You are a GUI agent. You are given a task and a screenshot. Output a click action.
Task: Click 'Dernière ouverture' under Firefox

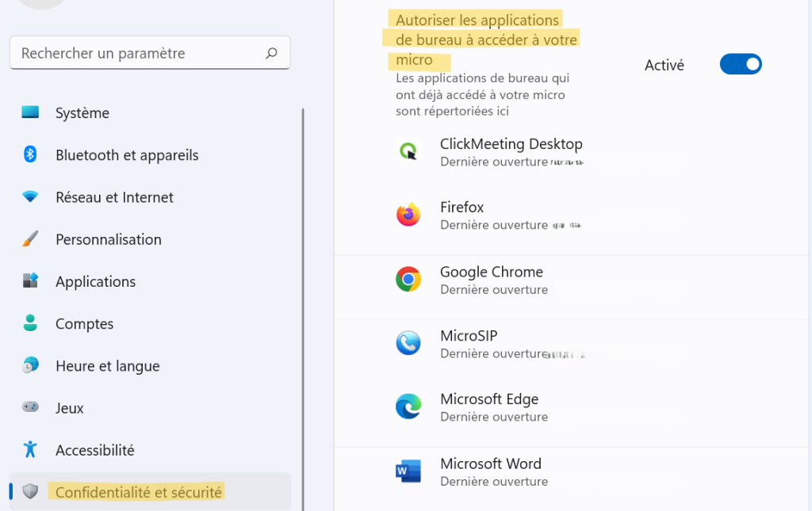click(x=494, y=225)
